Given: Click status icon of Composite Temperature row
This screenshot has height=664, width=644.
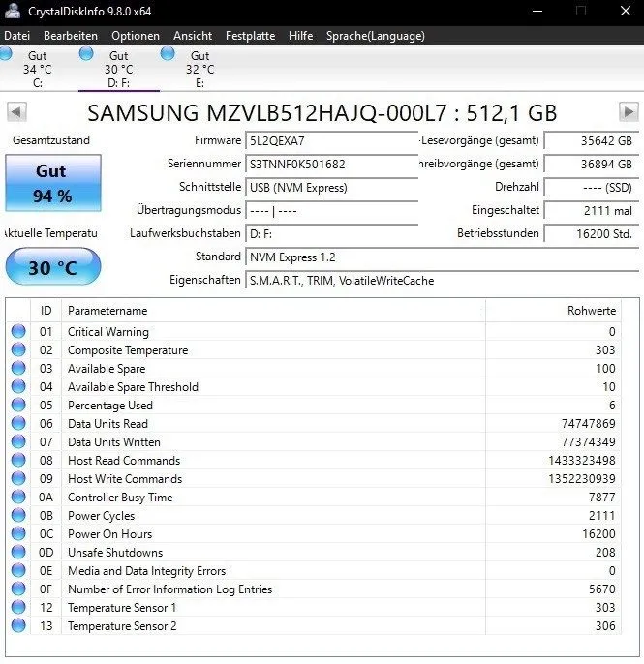Looking at the screenshot, I should click(x=18, y=349).
